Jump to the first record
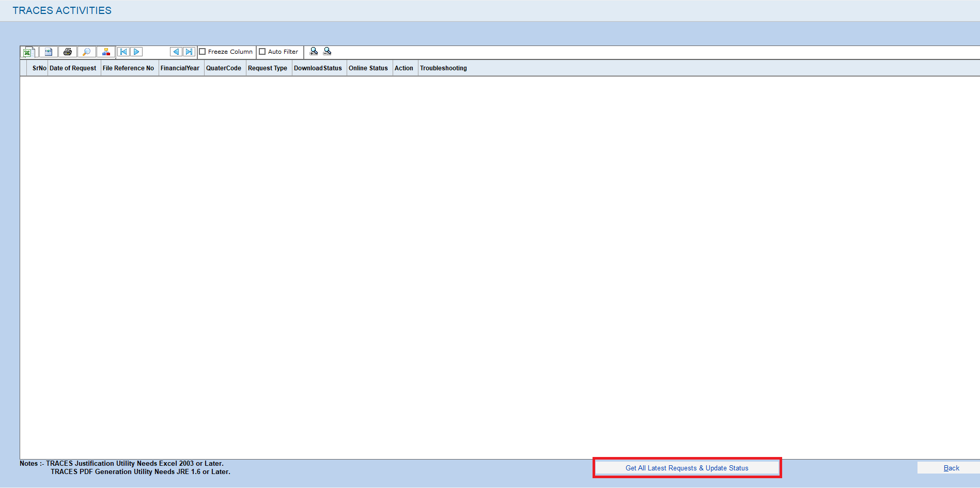 pyautogui.click(x=123, y=52)
